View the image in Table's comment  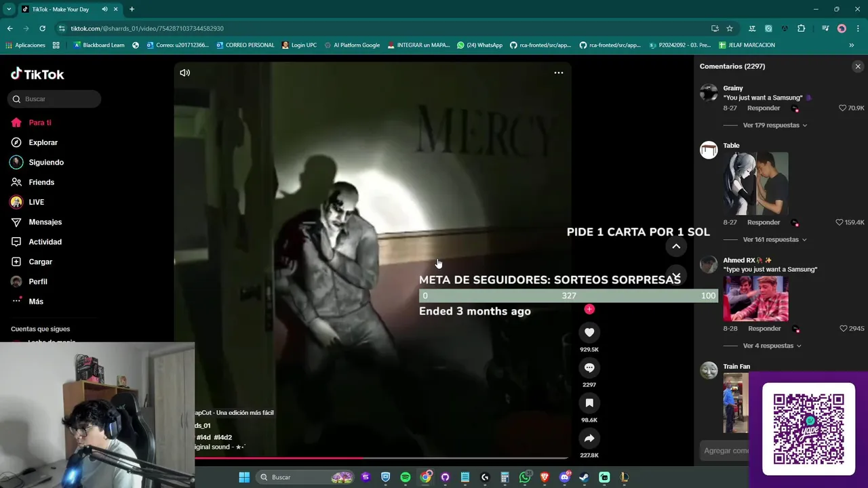[x=755, y=183]
